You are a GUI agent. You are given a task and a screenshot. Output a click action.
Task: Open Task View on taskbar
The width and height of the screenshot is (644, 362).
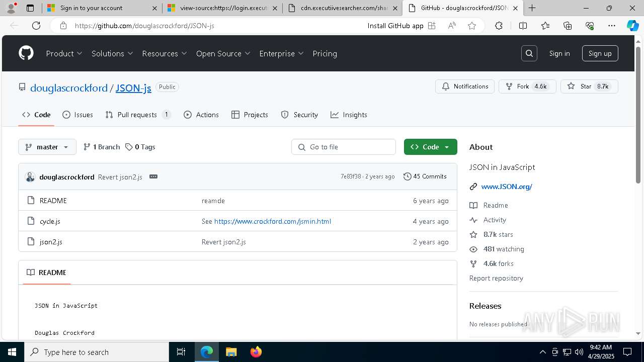pyautogui.click(x=181, y=352)
